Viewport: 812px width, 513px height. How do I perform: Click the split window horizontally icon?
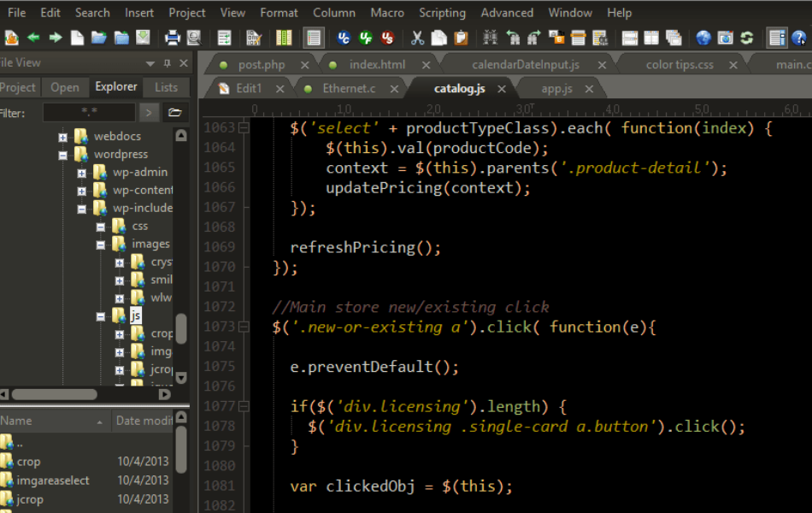click(x=630, y=38)
